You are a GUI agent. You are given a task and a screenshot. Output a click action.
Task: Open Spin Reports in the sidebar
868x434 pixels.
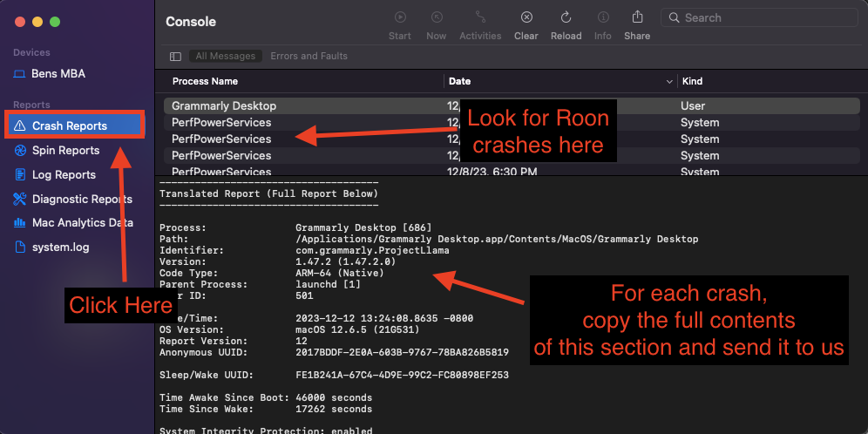coord(65,150)
